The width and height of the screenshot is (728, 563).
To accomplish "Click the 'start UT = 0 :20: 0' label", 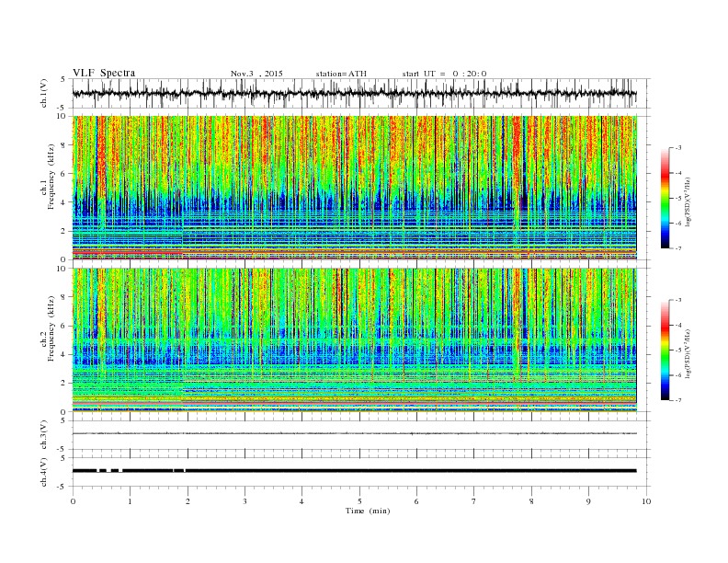I will click(x=444, y=74).
